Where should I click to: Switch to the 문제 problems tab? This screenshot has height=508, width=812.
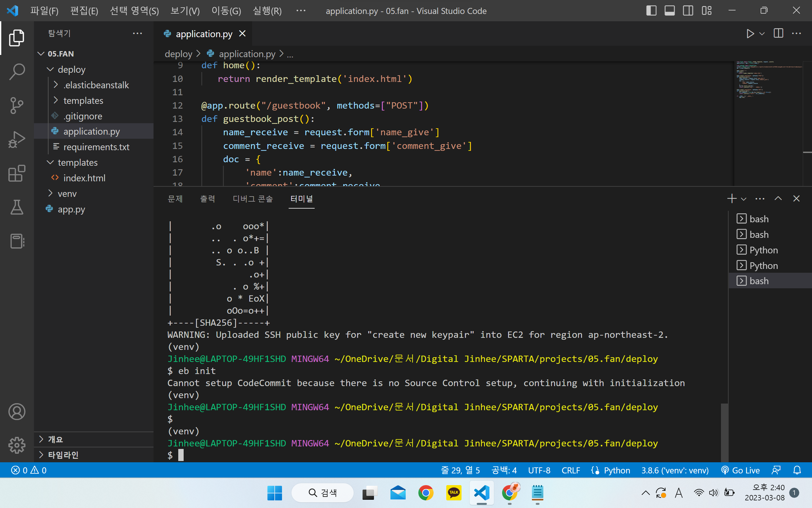pos(175,199)
